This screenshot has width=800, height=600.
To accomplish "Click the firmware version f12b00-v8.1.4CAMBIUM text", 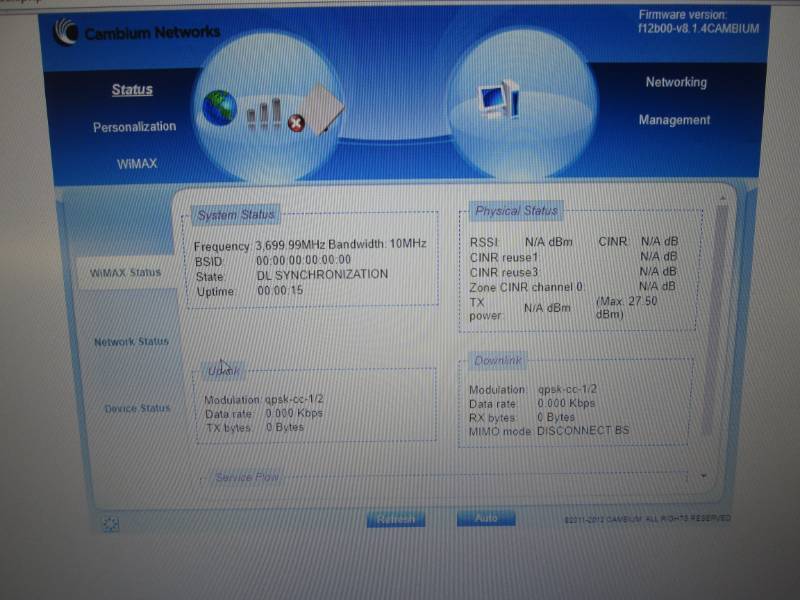I will pyautogui.click(x=698, y=28).
